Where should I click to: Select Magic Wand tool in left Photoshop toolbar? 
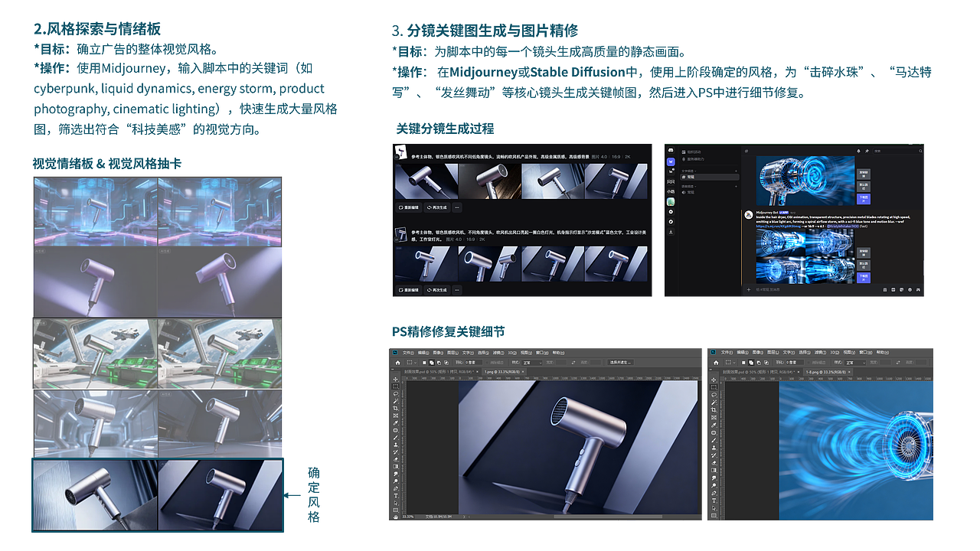pos(396,401)
